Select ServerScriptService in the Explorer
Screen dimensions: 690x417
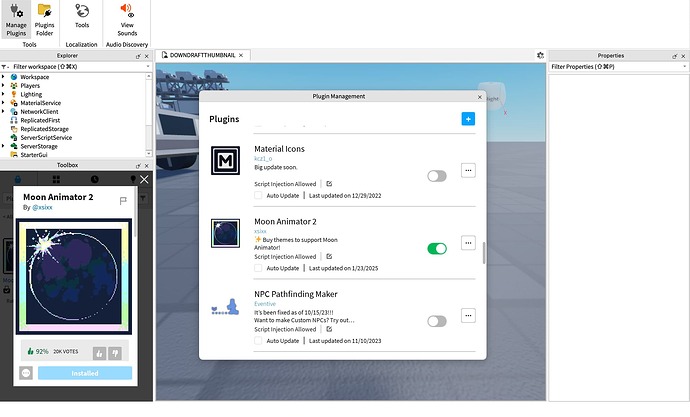click(46, 137)
